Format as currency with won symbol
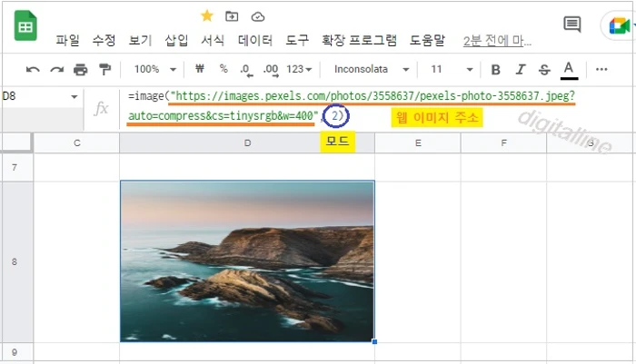The image size is (636, 364). tap(200, 69)
